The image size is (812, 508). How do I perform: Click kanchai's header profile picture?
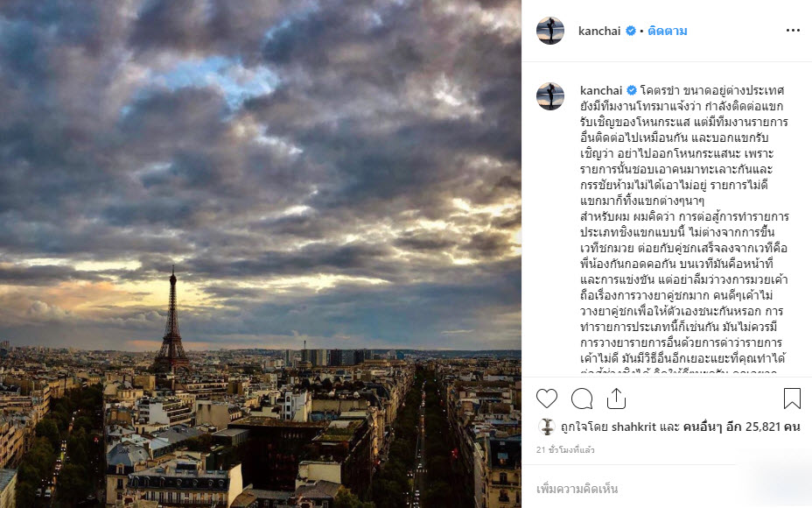pos(550,31)
